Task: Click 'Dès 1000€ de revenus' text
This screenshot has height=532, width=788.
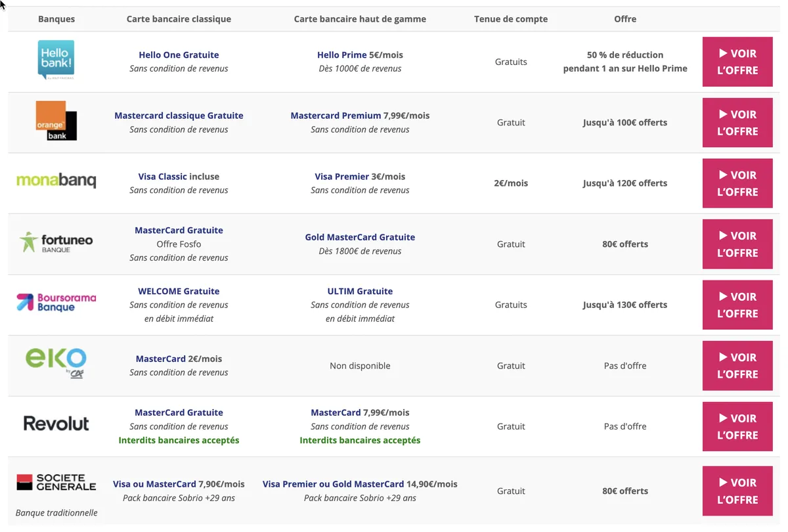Action: [360, 68]
